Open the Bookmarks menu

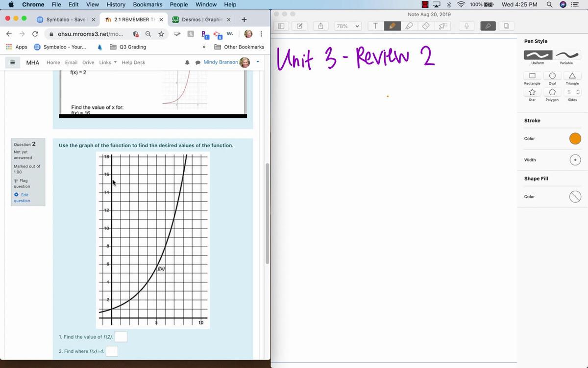(147, 4)
